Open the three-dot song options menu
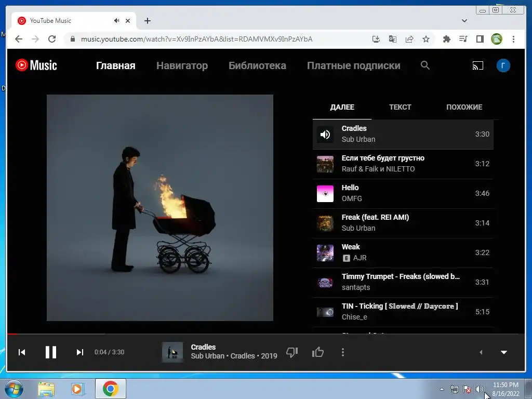Screen dimensions: 532x399 coord(343,352)
